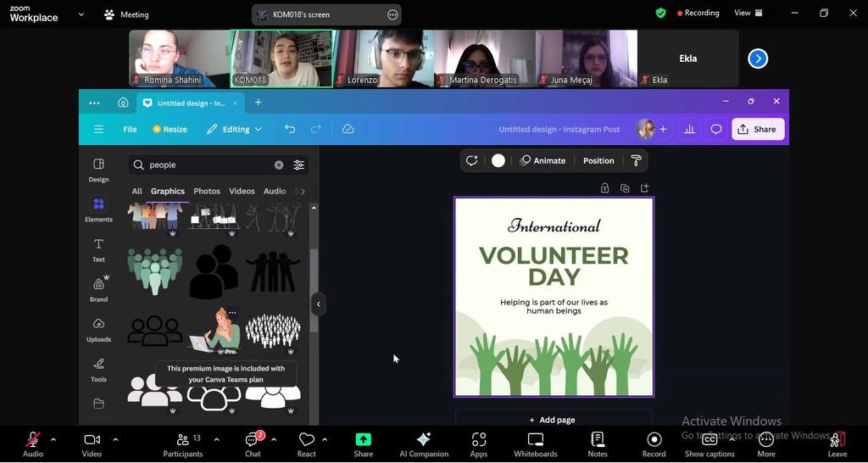The width and height of the screenshot is (868, 463).
Task: Click the copy style paint roller icon
Action: pyautogui.click(x=636, y=160)
